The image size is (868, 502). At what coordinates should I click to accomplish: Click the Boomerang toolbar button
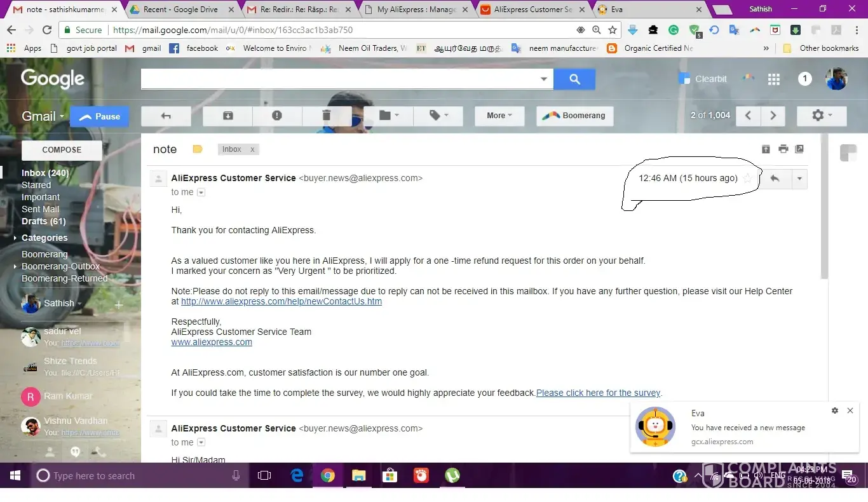tap(575, 116)
